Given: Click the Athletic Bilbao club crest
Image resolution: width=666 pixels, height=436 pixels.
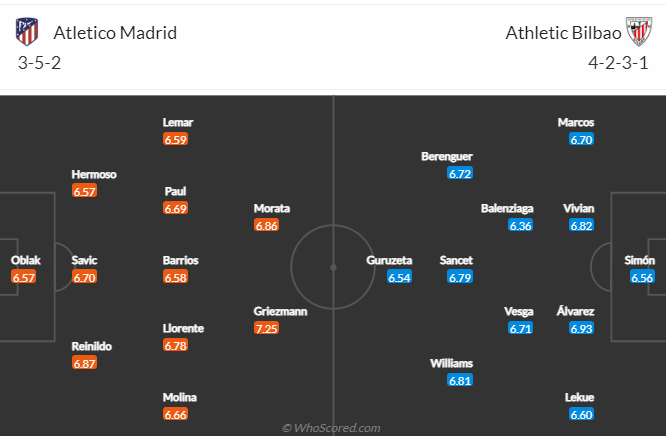Looking at the screenshot, I should pyautogui.click(x=639, y=31).
